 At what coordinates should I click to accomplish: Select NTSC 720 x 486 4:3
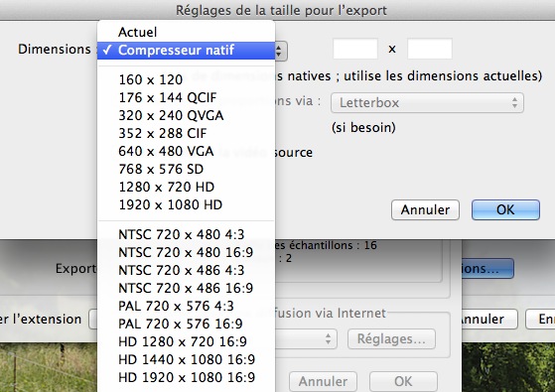click(187, 270)
